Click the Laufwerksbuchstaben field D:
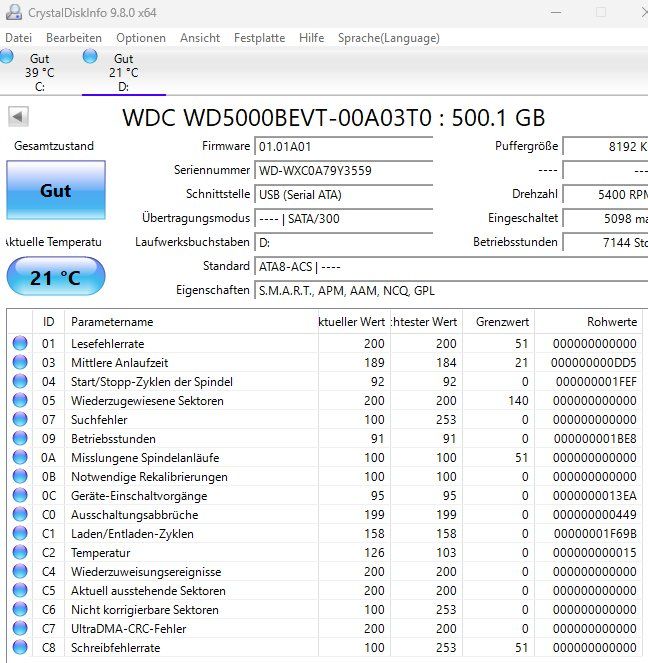This screenshot has width=648, height=663. tap(344, 243)
